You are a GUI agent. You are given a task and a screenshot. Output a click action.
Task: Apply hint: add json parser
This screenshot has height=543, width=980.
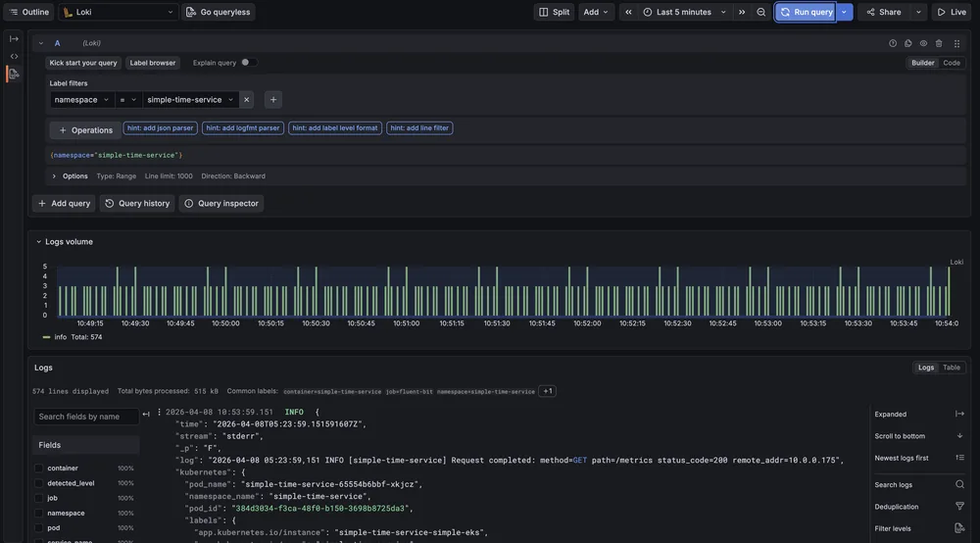tap(160, 128)
